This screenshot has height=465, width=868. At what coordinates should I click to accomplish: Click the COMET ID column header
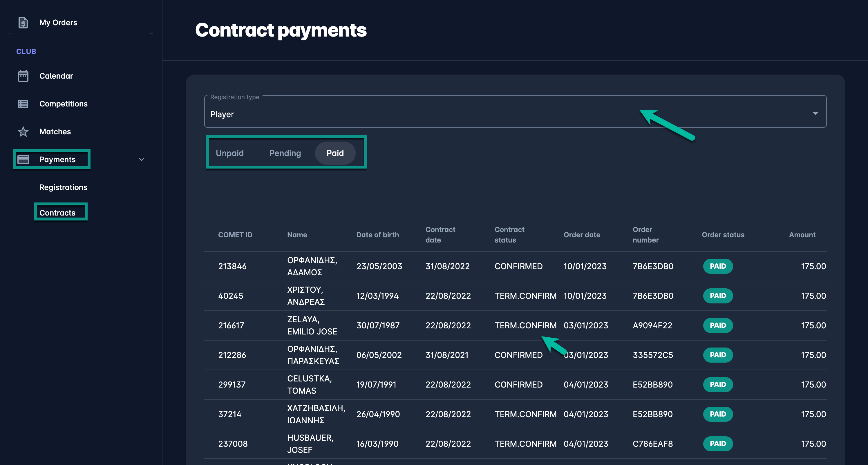click(235, 235)
